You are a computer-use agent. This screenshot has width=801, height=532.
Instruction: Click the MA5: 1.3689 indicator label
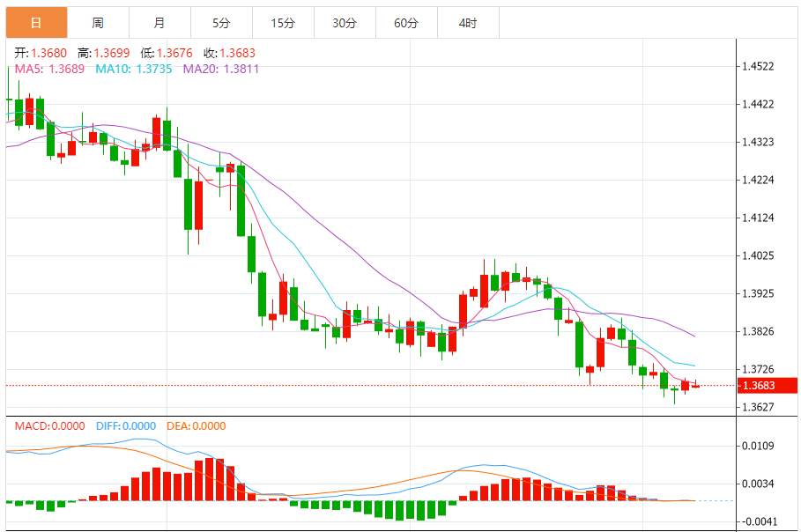(x=49, y=69)
